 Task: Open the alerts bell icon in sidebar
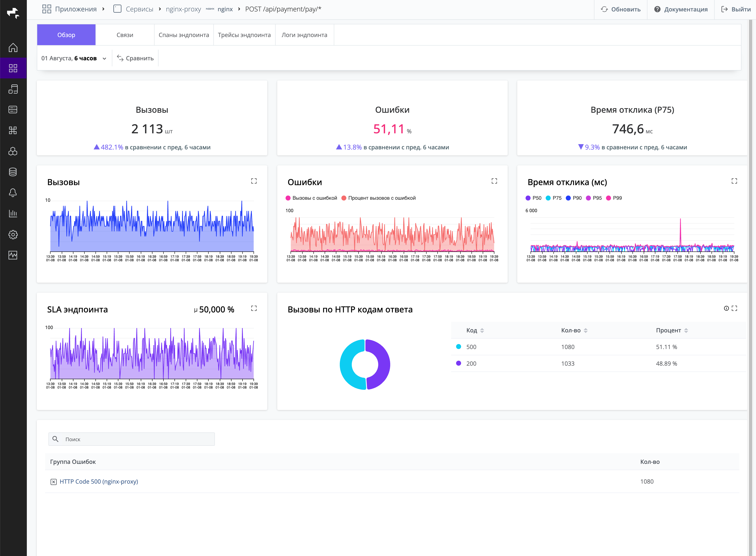click(x=13, y=193)
